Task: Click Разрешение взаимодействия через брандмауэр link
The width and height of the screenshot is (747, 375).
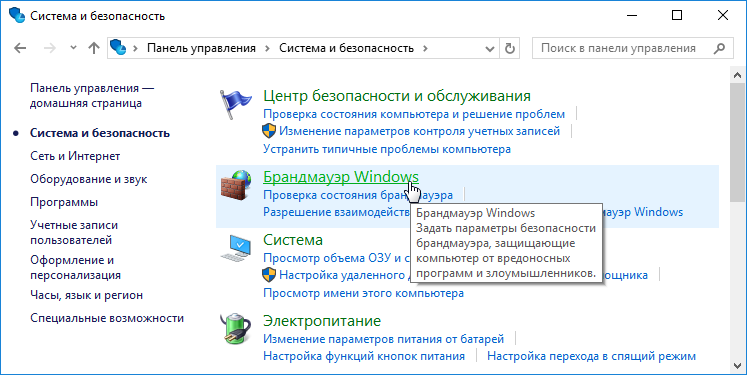Action: 336,212
